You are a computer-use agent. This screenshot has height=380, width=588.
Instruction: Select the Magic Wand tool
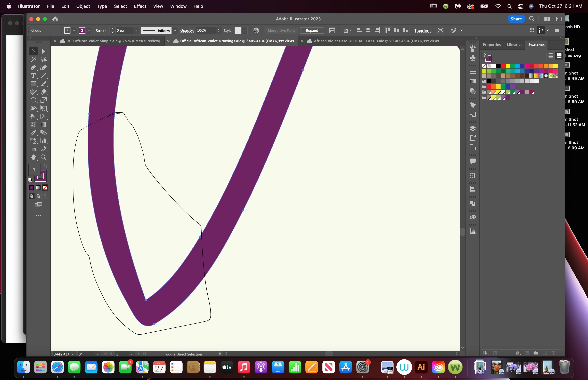pos(33,59)
